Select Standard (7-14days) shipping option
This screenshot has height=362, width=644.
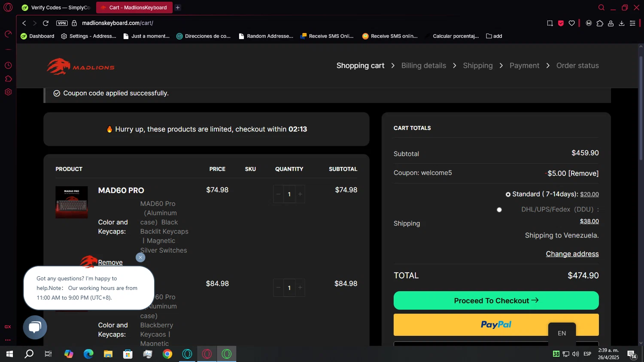[508, 194]
